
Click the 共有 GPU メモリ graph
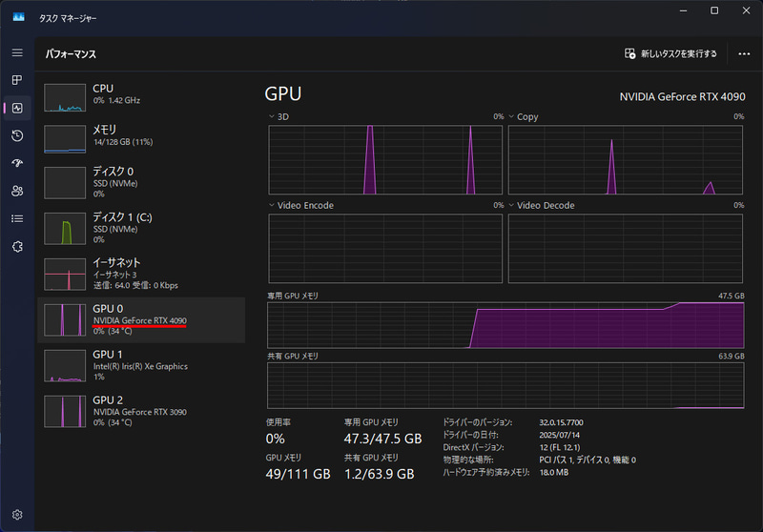pos(505,385)
